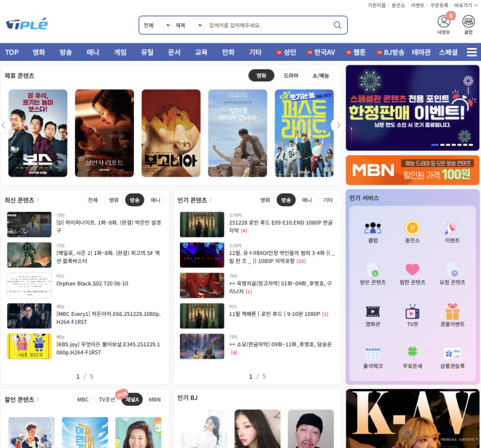Select 쇼/예능 filter in 제휴 콘텐츠
Screen dimensions: 481x448
320,76
